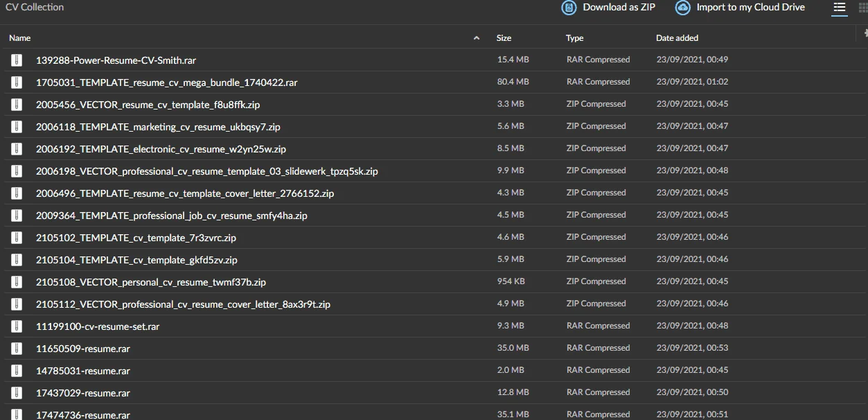Click the 80.4 MB size value

(513, 82)
